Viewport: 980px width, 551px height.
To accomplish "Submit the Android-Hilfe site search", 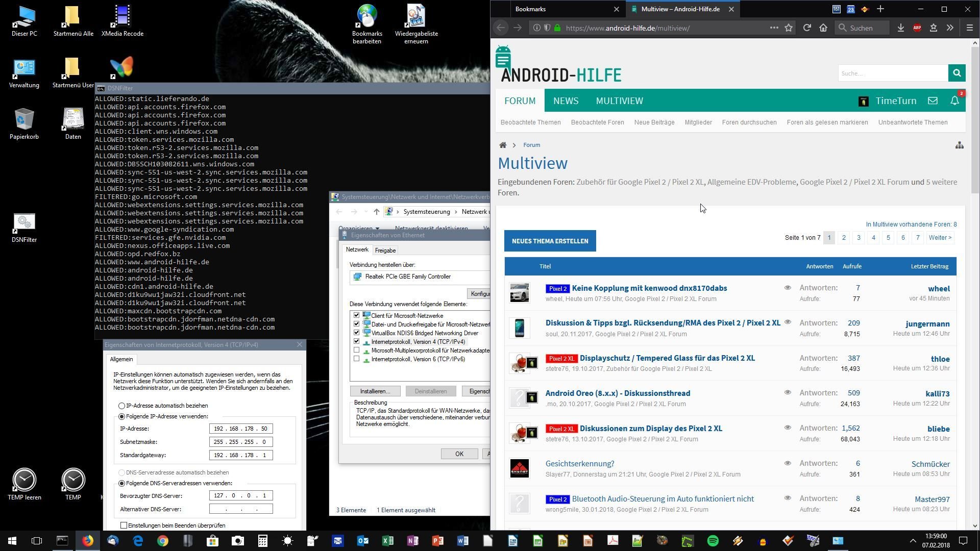I will 957,73.
